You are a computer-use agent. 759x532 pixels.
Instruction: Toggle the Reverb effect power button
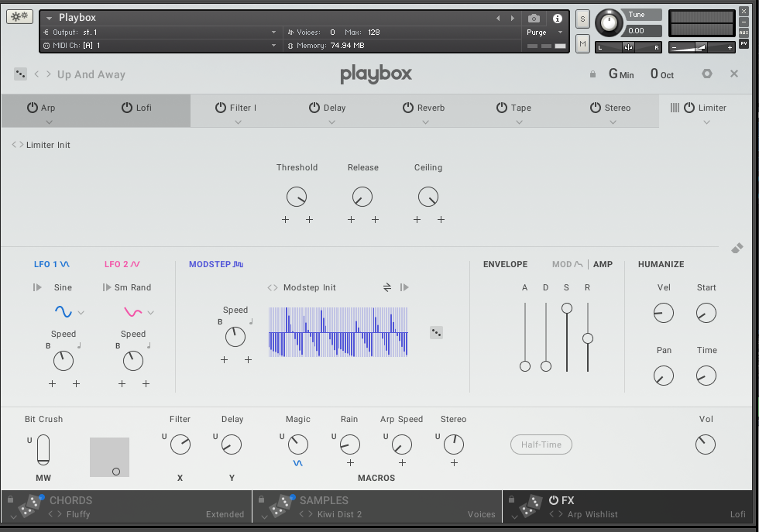point(408,108)
